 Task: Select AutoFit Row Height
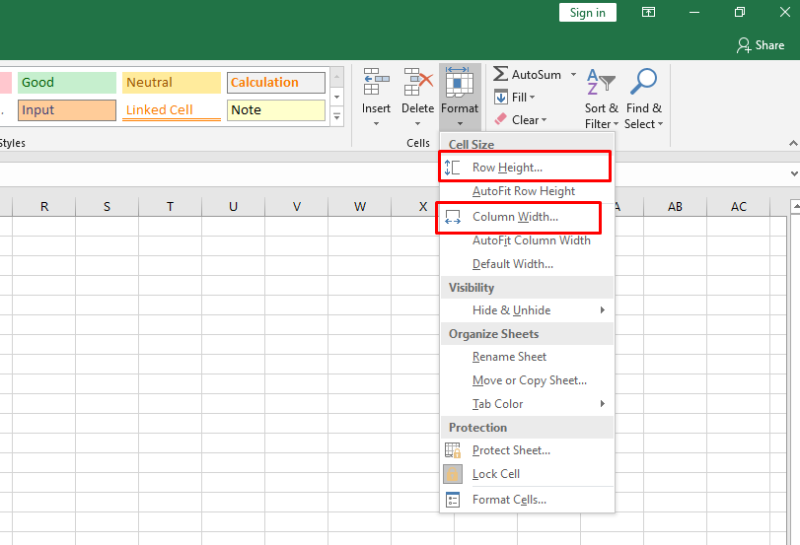527,191
